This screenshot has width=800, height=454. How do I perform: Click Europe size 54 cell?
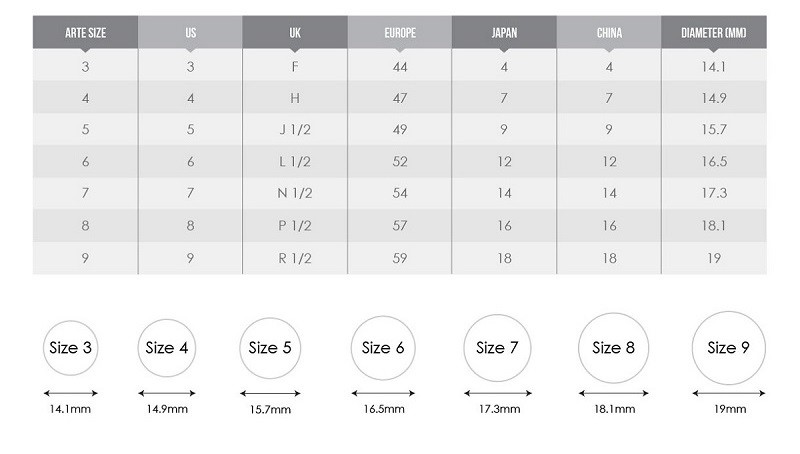399,193
